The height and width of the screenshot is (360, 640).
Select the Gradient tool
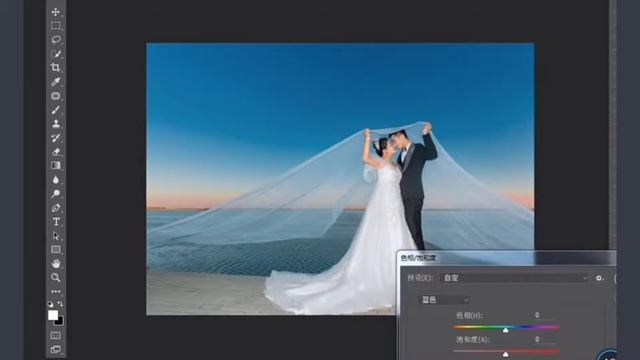(56, 165)
